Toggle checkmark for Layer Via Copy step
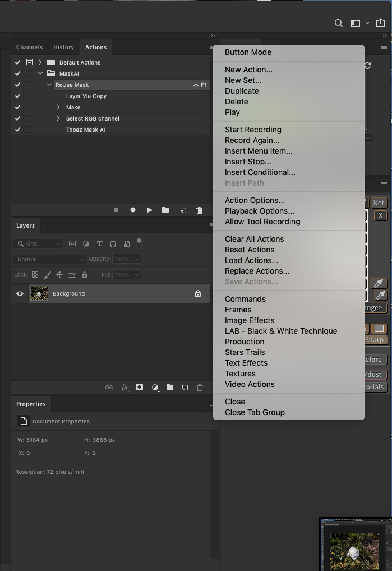This screenshot has height=571, width=392. coord(18,96)
